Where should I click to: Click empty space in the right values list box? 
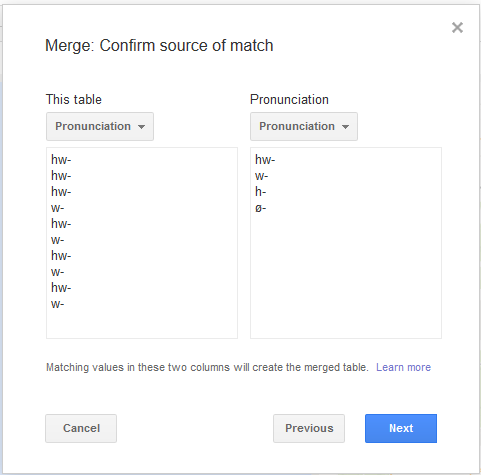coord(346,273)
